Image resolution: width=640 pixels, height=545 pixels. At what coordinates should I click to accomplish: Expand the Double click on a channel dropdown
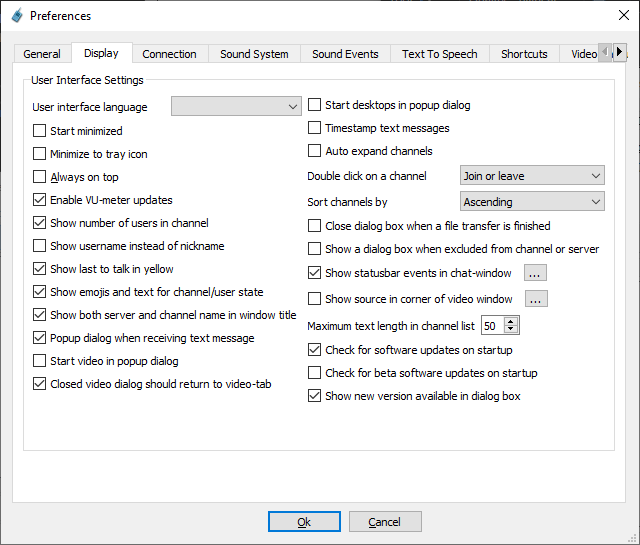pos(532,176)
